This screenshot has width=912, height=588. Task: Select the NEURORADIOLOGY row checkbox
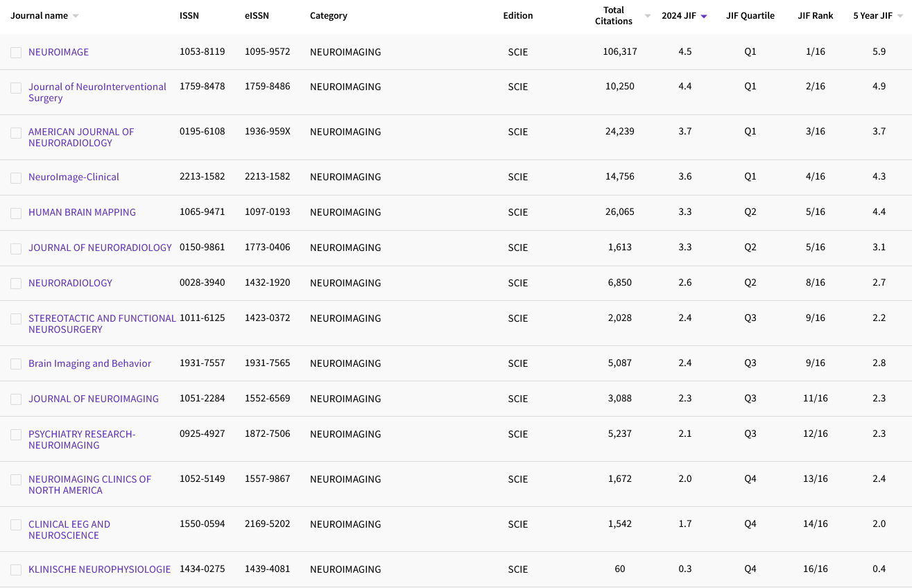click(x=16, y=284)
